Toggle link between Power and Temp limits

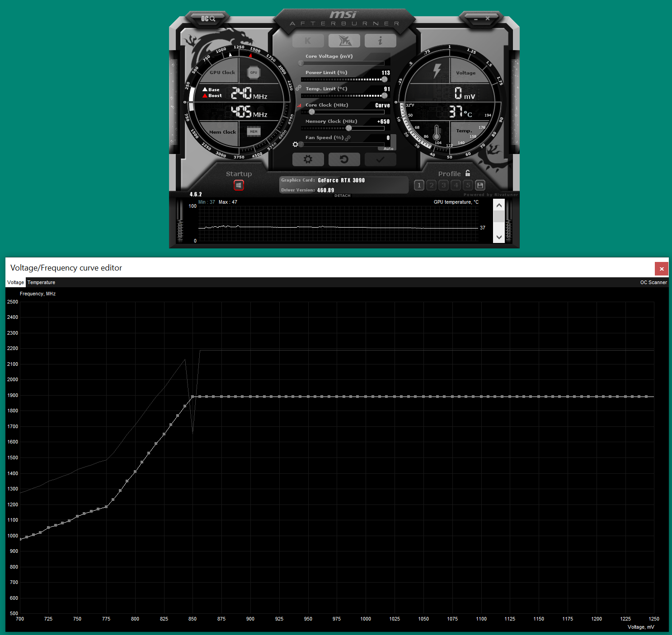point(298,88)
